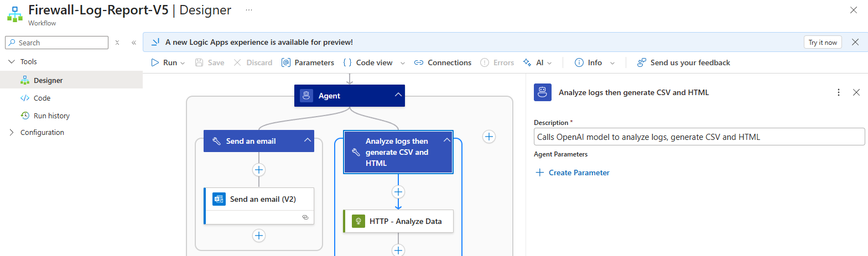Expand the Configuration section
The image size is (868, 256).
click(12, 132)
